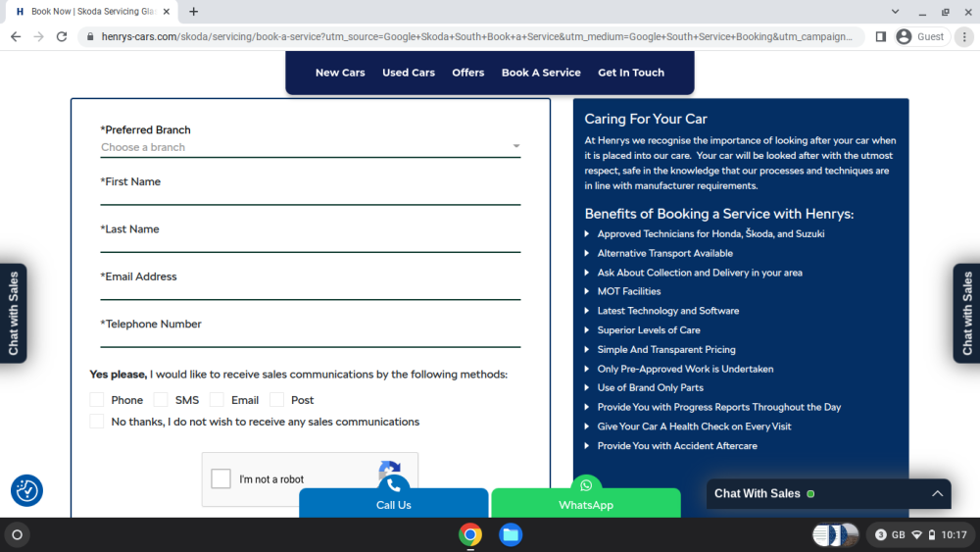The image size is (980, 552).
Task: Click the round cookie consent icon
Action: (26, 491)
